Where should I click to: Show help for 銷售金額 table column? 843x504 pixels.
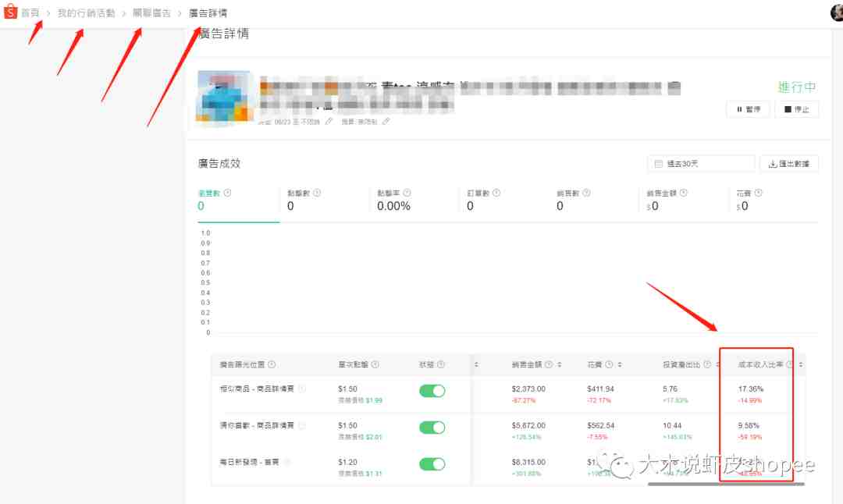pos(549,364)
